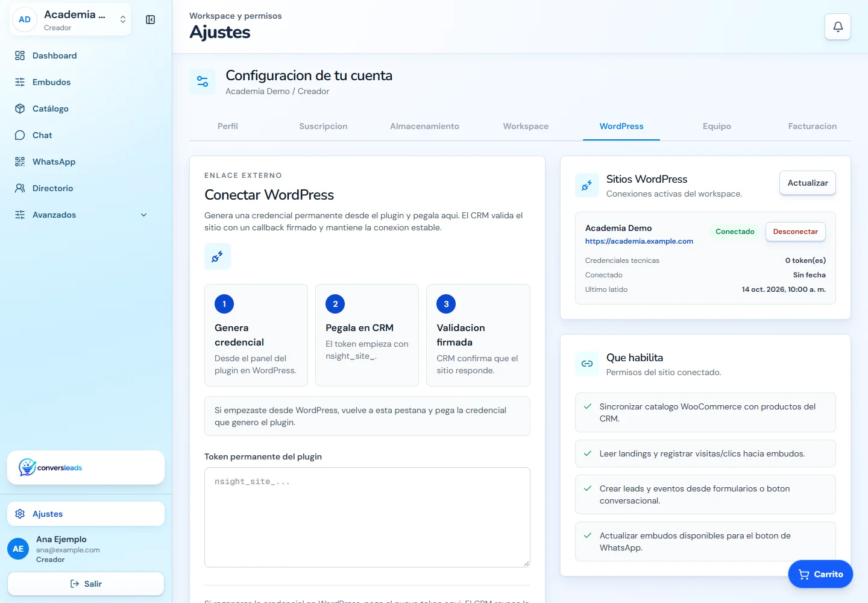Image resolution: width=868 pixels, height=603 pixels.
Task: Open Directorio contacts icon
Action: [x=20, y=188]
